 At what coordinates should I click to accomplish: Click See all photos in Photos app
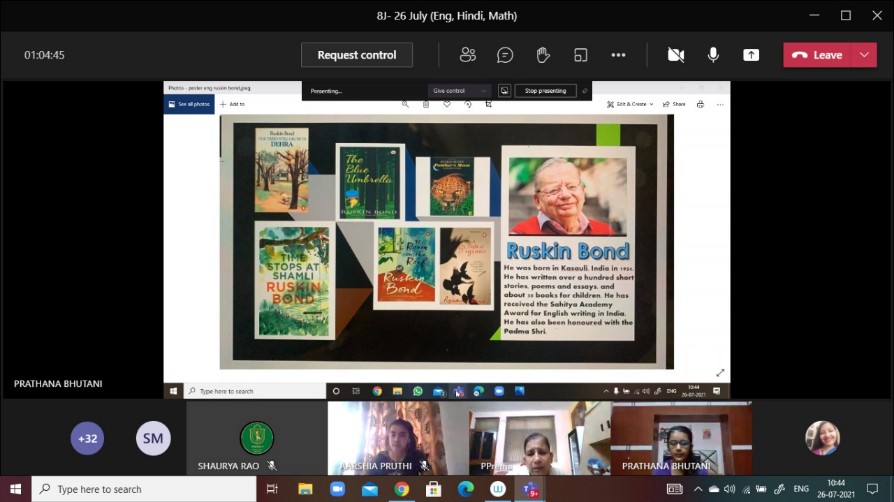(189, 104)
